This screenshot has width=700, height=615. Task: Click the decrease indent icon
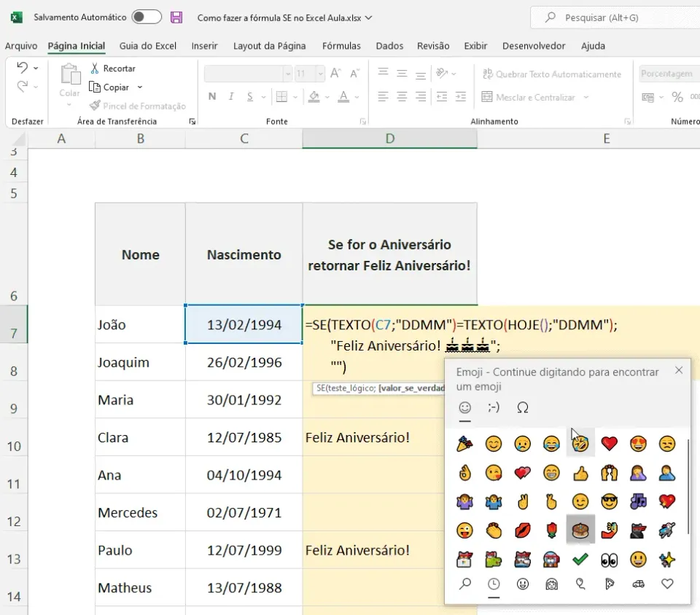(442, 96)
